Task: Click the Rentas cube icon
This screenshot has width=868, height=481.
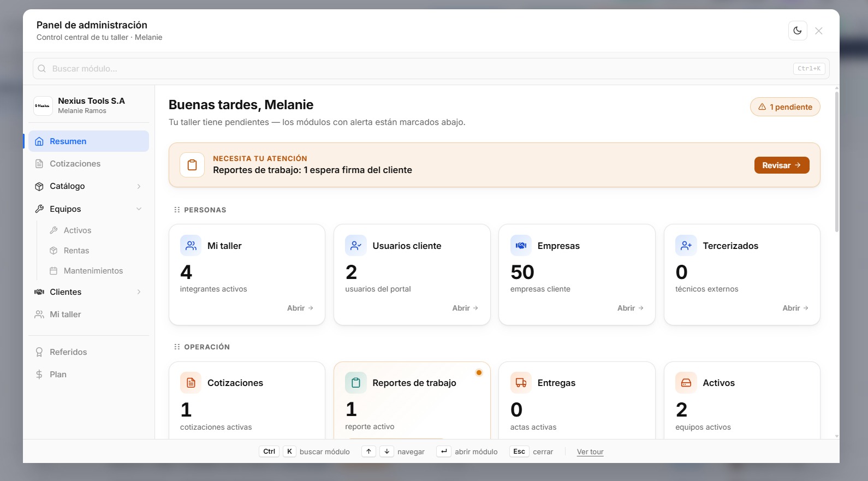Action: [x=53, y=251]
